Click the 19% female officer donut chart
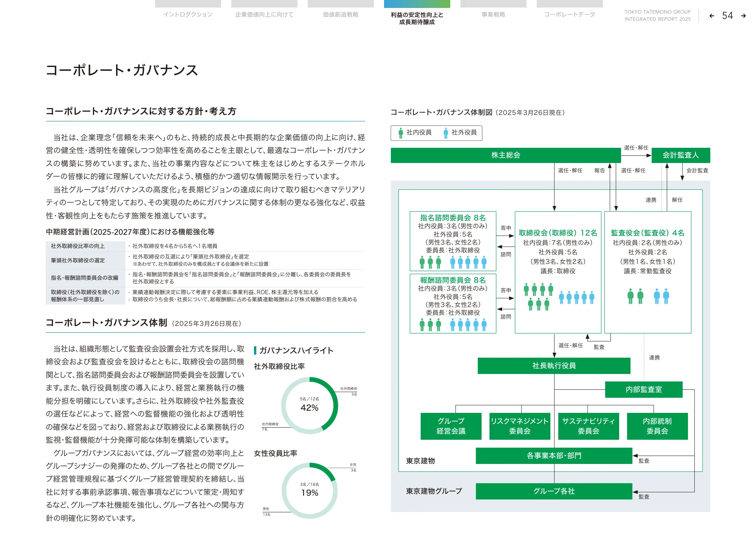Screen dimensions: 756x535 click(310, 490)
